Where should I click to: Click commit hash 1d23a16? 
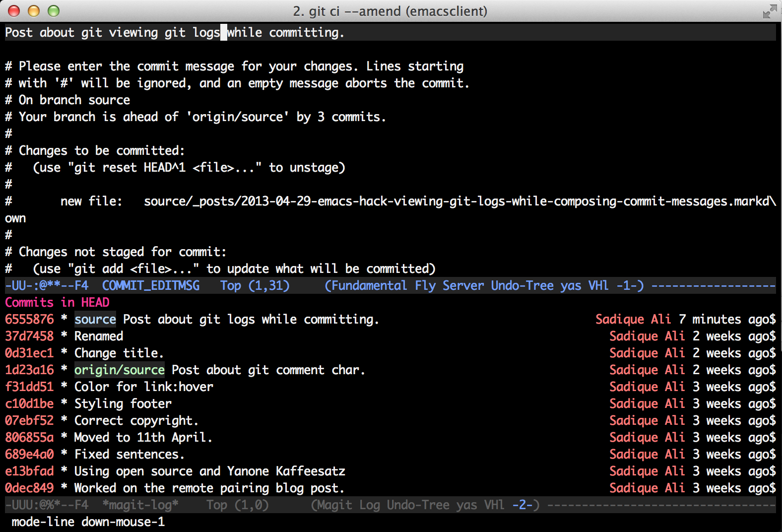coord(29,370)
